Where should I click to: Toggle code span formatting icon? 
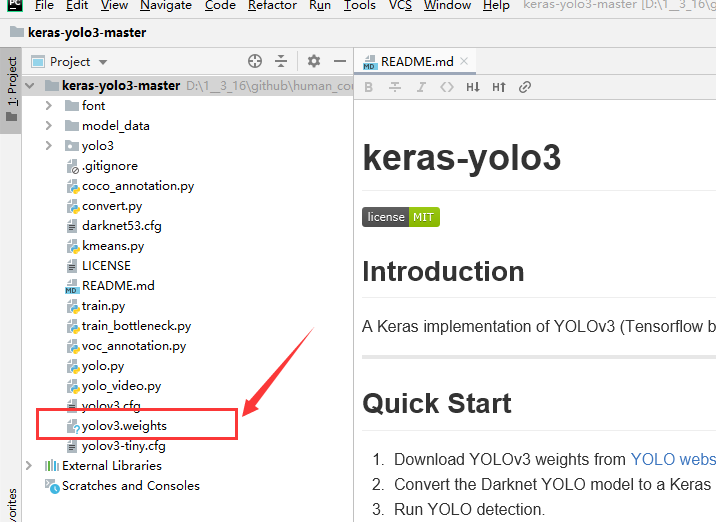coord(447,87)
